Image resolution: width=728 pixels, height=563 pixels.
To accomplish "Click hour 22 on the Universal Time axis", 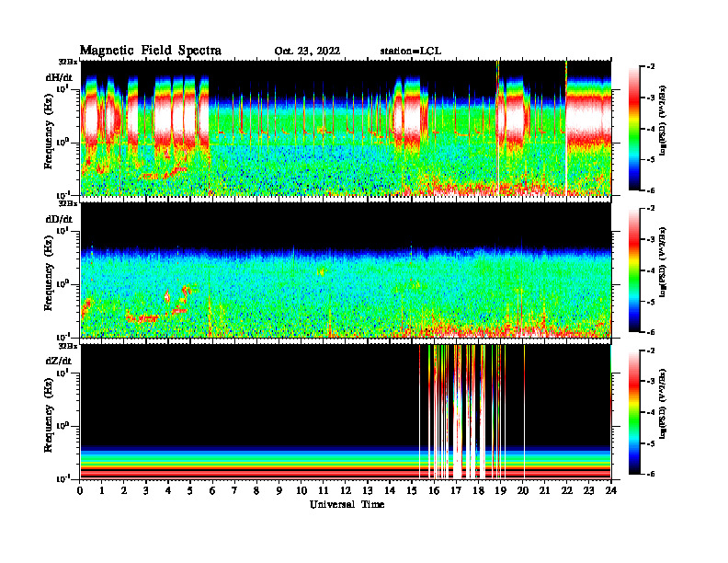I will point(567,490).
